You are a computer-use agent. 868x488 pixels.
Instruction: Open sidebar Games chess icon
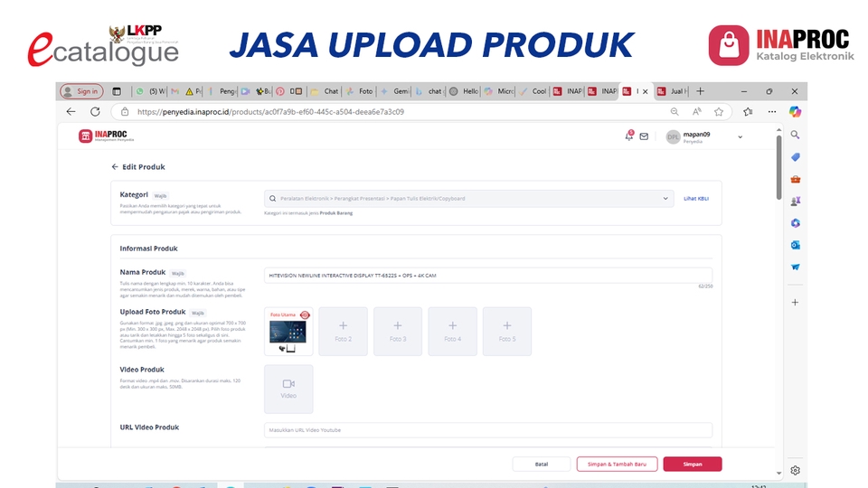click(795, 202)
